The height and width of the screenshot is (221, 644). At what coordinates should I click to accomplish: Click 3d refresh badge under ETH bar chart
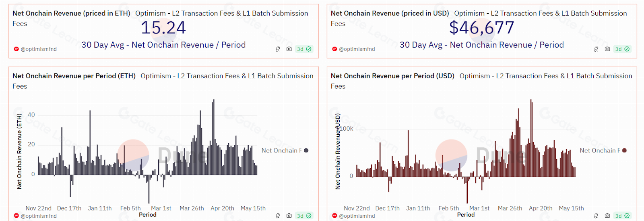point(304,216)
